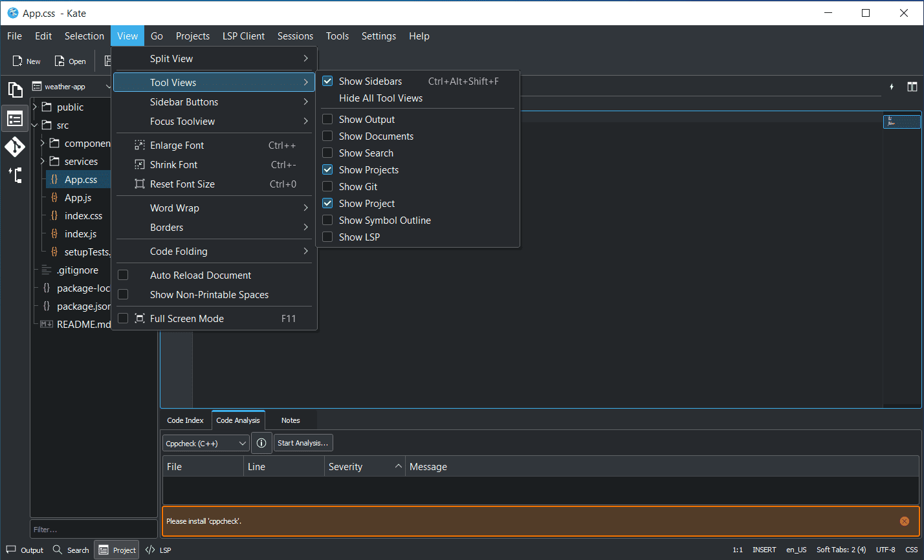Open the Git panel icon in left sidebar
The width and height of the screenshot is (924, 560).
[15, 147]
